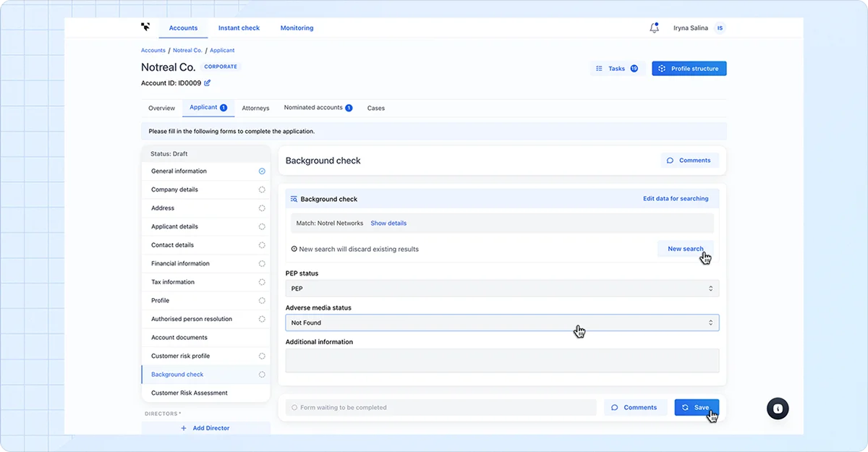868x452 pixels.
Task: Click Accounts breadcrumb link
Action: coord(153,51)
